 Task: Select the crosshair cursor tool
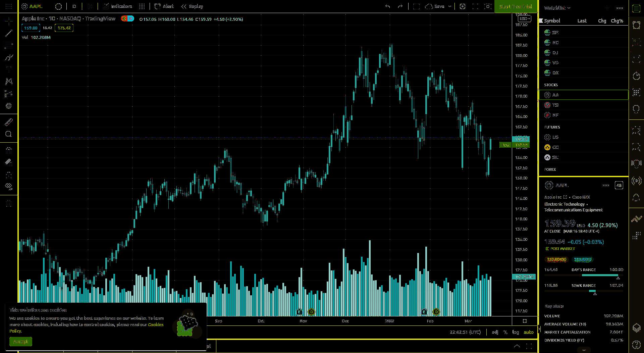coord(9,21)
